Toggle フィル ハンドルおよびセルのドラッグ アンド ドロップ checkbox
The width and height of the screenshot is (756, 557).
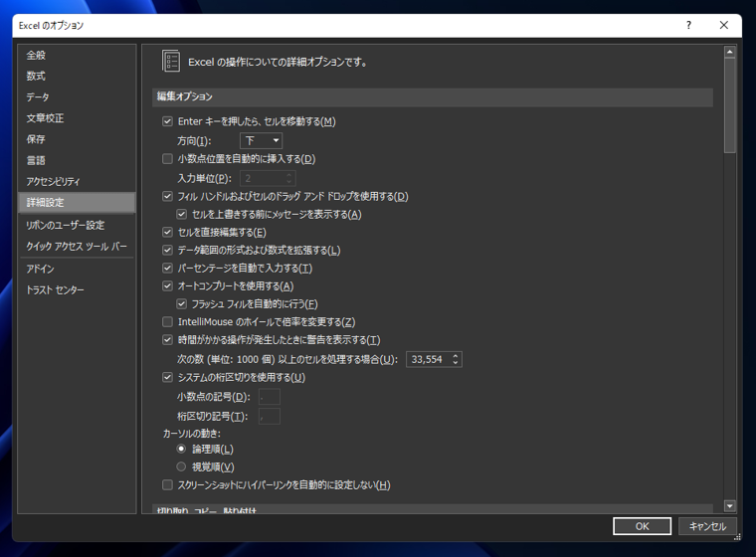[x=167, y=196]
